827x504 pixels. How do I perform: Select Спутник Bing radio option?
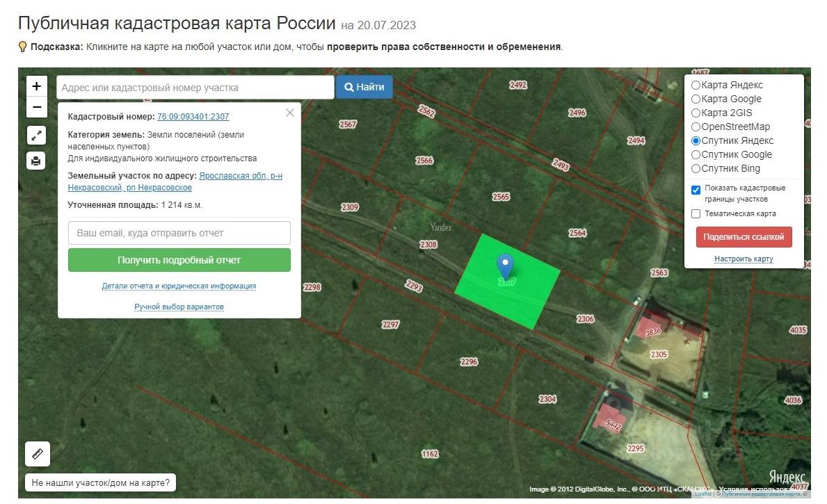coord(696,169)
